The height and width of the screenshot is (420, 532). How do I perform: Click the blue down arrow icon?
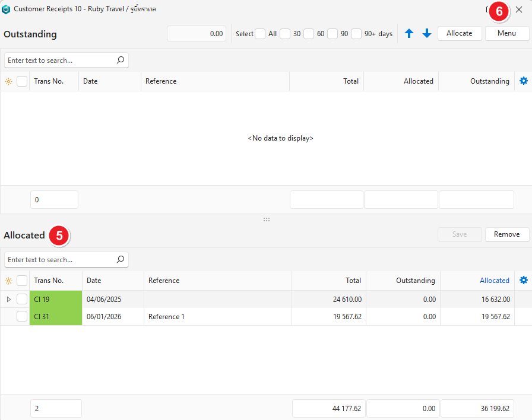pyautogui.click(x=426, y=34)
